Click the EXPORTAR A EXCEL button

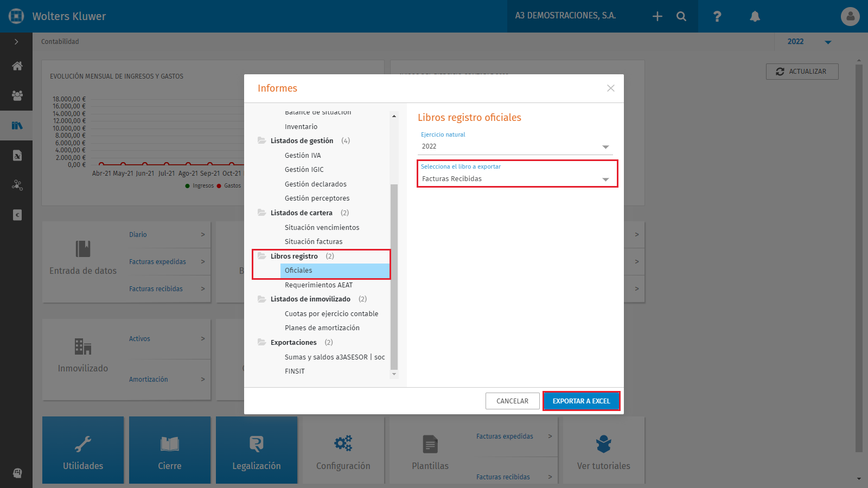(x=581, y=401)
